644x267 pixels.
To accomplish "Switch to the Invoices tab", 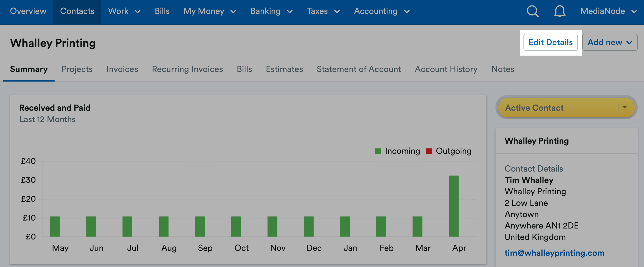I will point(122,69).
